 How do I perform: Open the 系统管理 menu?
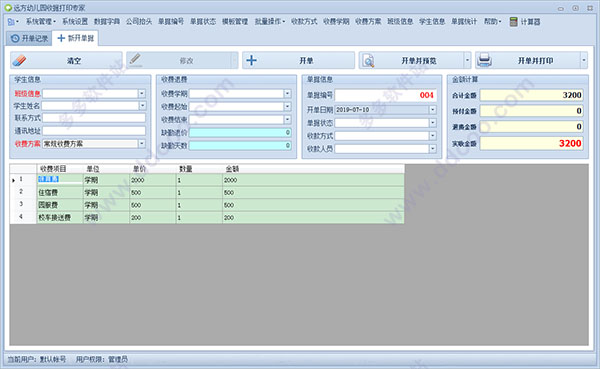pos(40,22)
